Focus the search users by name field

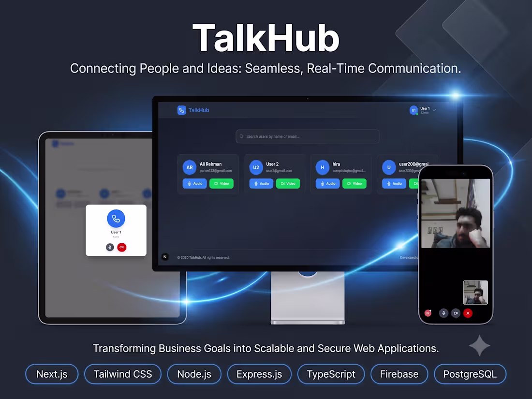308,136
